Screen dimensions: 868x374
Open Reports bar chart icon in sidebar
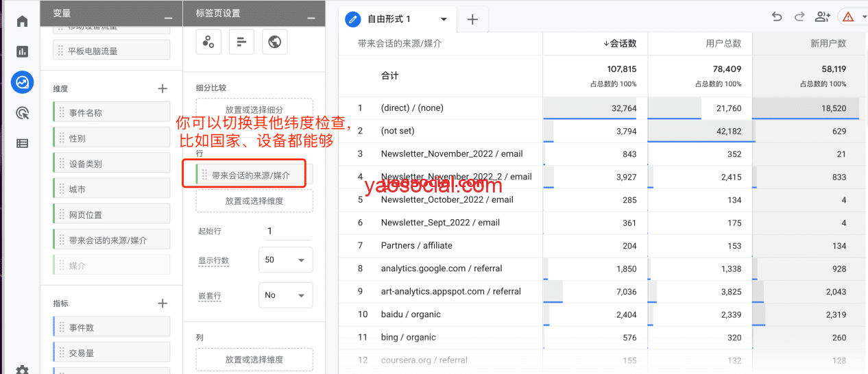pos(22,51)
